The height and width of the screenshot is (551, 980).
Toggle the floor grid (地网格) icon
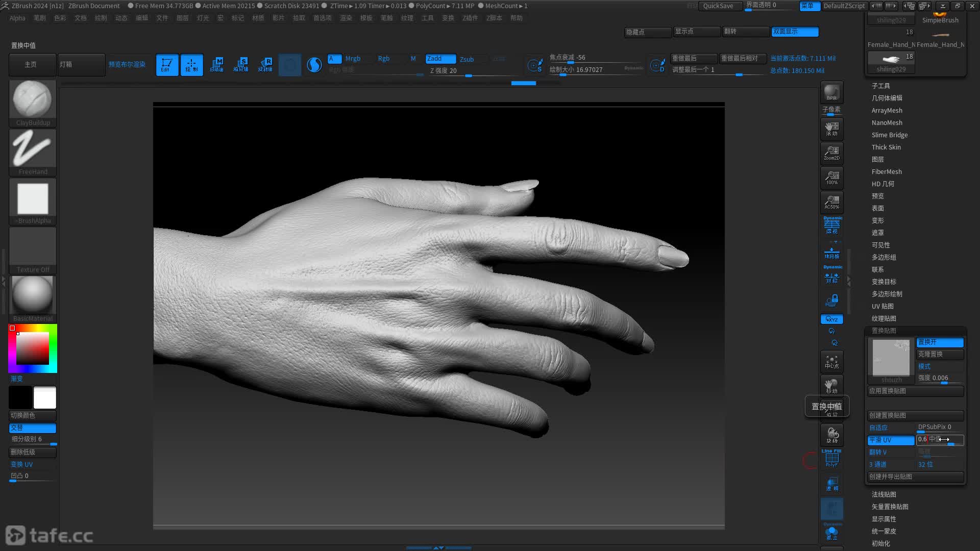click(x=831, y=253)
